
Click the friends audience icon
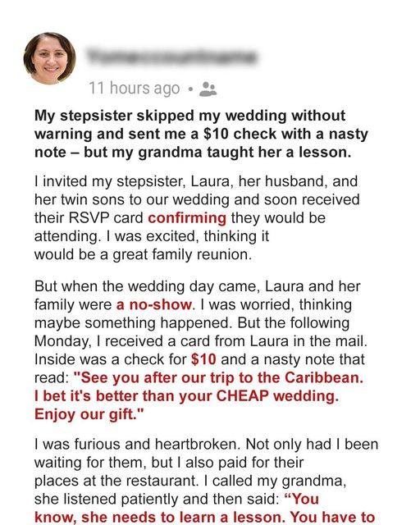tap(208, 89)
